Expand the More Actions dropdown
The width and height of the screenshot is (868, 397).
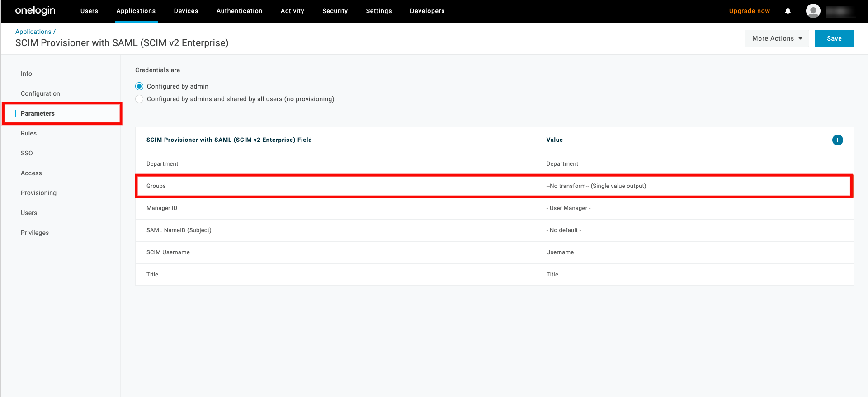click(777, 38)
